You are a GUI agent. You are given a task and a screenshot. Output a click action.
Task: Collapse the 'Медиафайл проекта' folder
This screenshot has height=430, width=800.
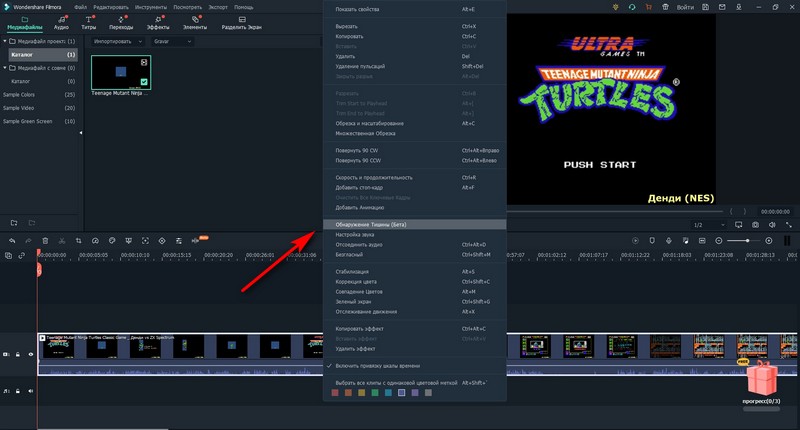coord(5,41)
